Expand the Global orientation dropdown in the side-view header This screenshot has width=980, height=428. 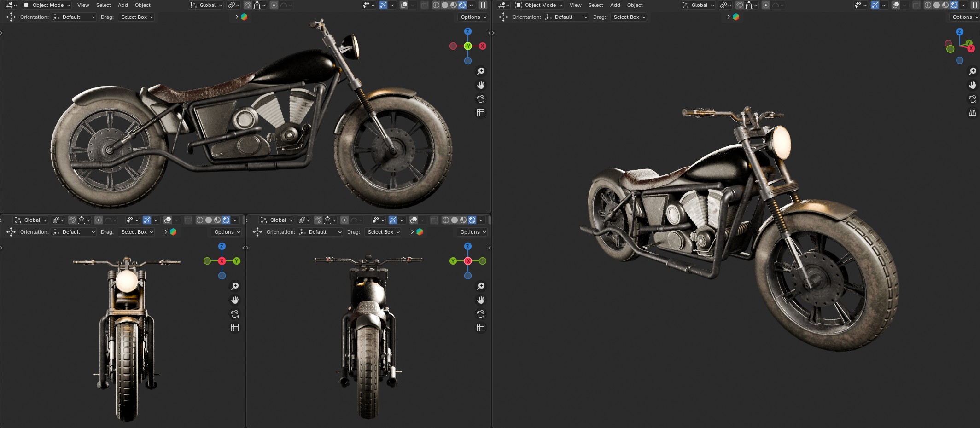pyautogui.click(x=206, y=5)
